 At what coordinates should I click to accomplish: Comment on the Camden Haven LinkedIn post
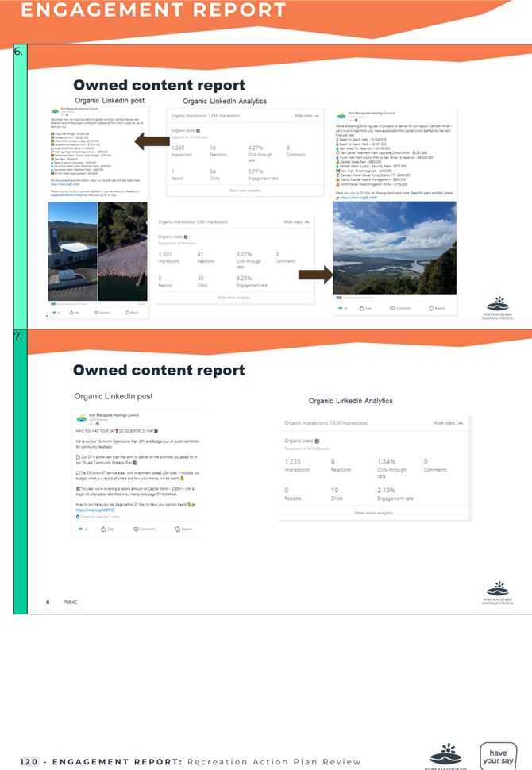point(400,308)
